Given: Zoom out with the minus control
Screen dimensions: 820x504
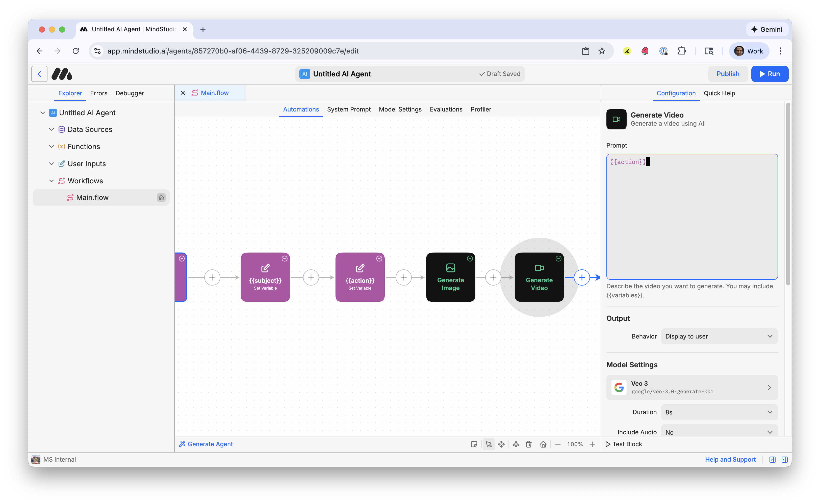Looking at the screenshot, I should (558, 444).
